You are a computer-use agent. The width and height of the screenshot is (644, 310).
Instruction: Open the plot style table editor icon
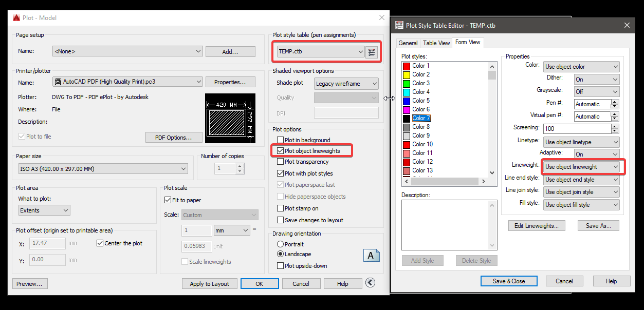pos(372,52)
